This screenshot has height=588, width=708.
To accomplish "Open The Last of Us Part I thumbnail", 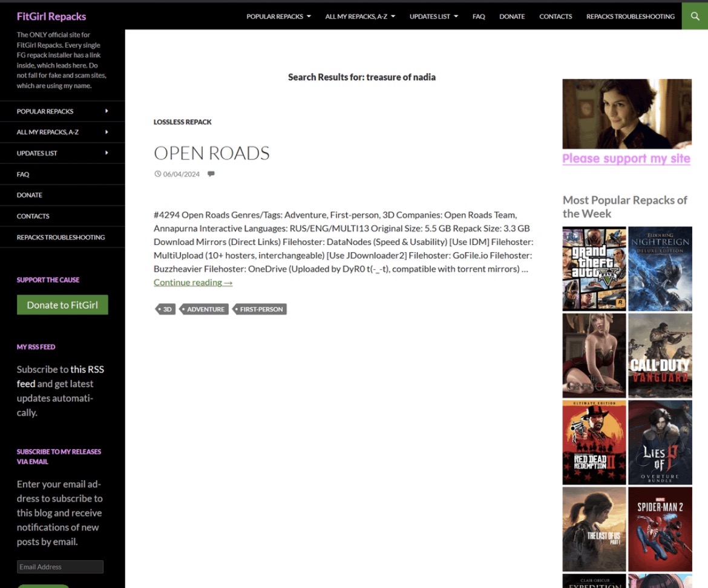I will 594,529.
